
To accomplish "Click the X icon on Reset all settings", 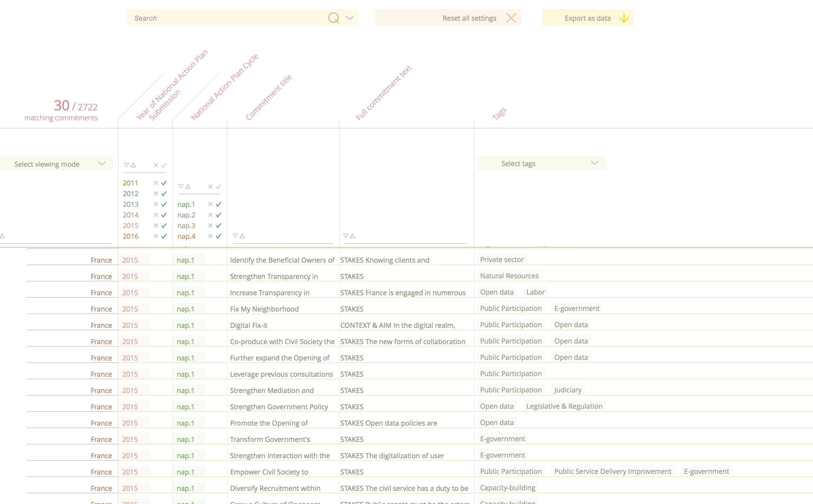I will (511, 18).
